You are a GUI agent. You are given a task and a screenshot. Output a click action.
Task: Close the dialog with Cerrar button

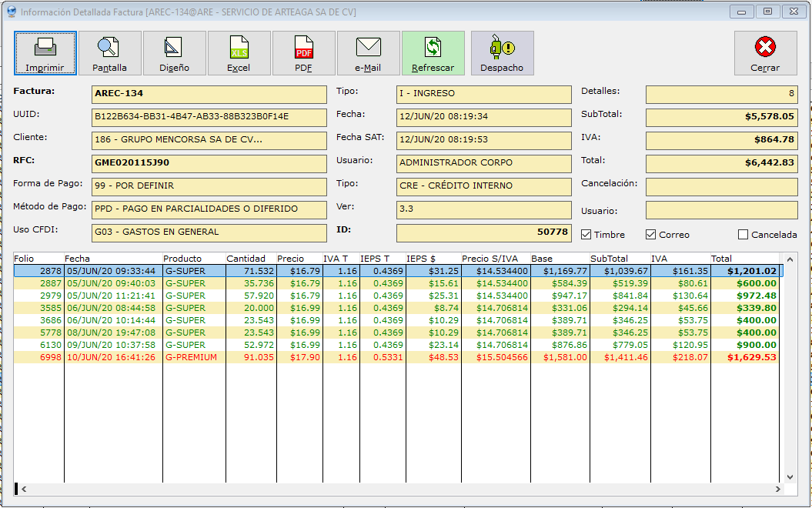pyautogui.click(x=765, y=53)
